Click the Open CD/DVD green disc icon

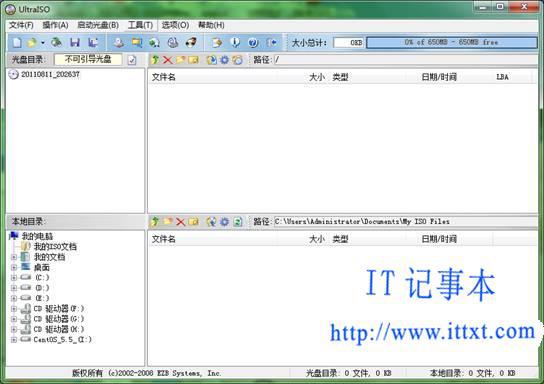point(57,42)
